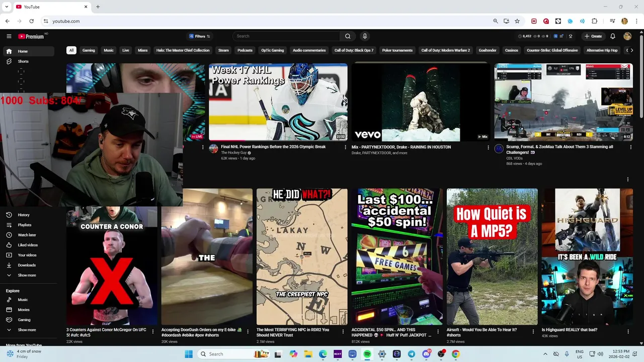
Task: Click the trophy icon in the stats bar
Action: (x=571, y=36)
